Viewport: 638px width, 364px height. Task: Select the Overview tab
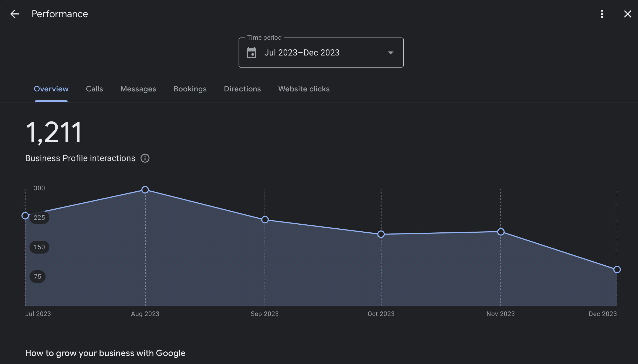51,89
